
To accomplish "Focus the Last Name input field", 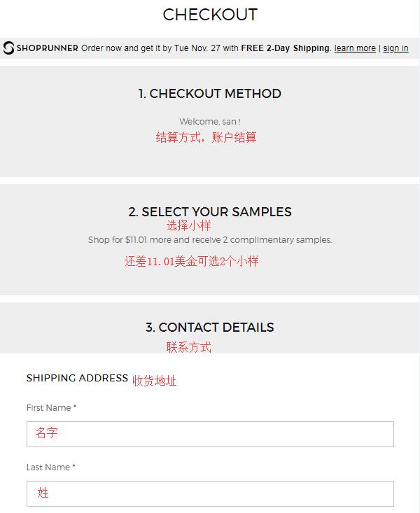I will click(x=210, y=493).
